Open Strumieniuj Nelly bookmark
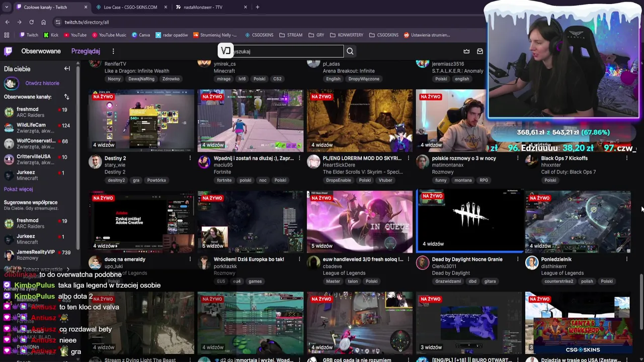 tap(215, 35)
